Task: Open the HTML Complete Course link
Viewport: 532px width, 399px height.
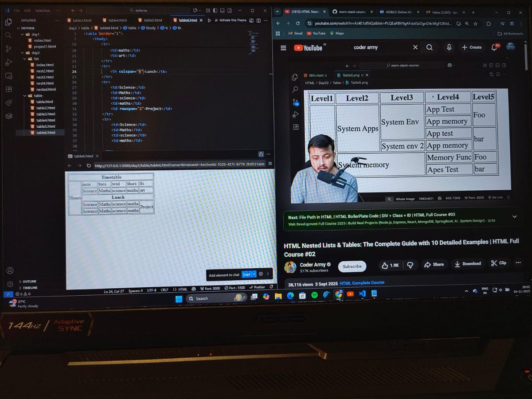Action: (362, 282)
